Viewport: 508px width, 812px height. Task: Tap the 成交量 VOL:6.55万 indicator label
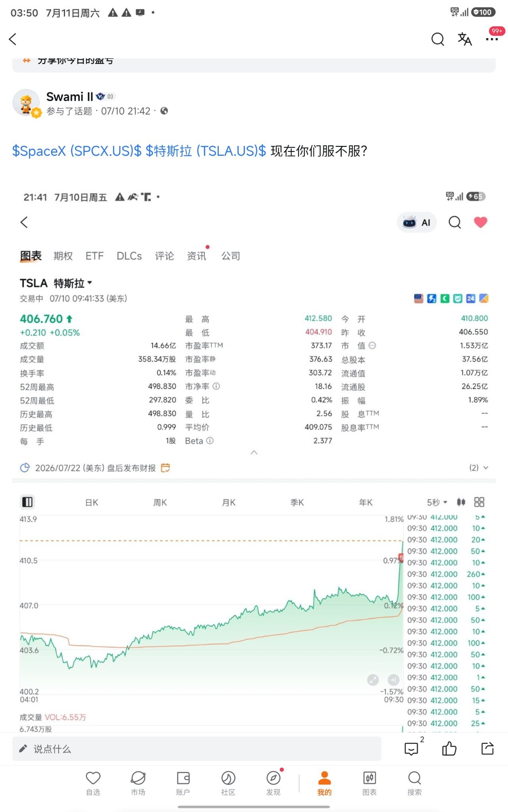[x=53, y=717]
